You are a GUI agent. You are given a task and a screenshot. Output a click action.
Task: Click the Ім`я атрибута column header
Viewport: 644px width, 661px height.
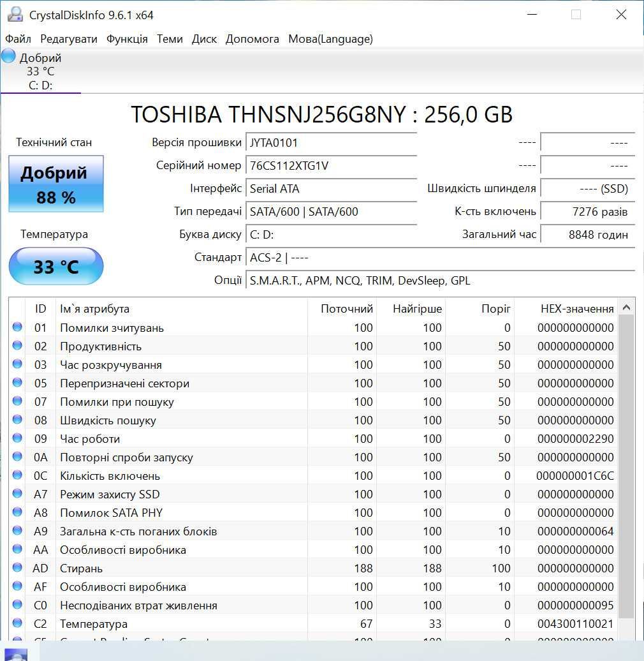click(x=182, y=309)
